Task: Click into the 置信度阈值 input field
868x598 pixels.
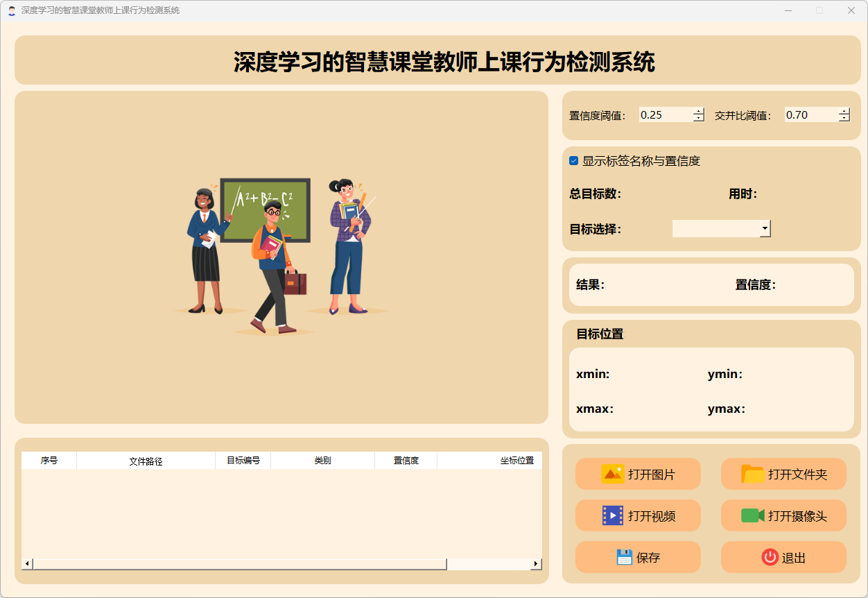Action: coord(664,115)
